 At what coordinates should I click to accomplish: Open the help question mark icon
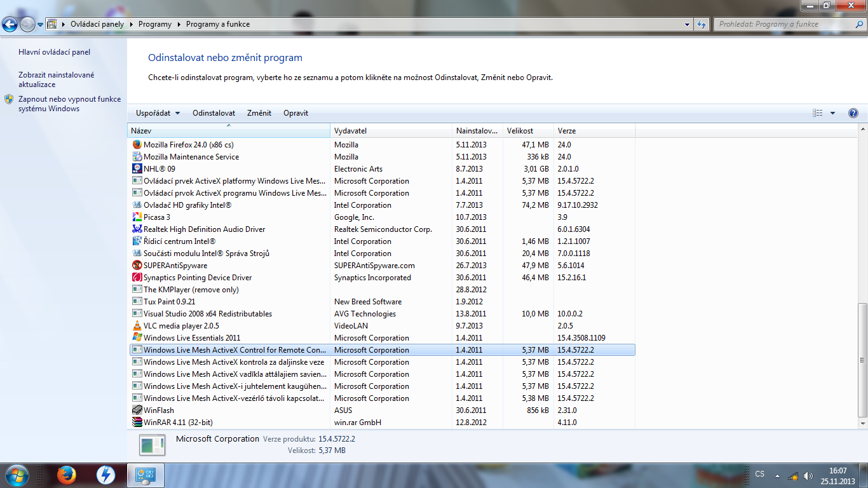853,113
